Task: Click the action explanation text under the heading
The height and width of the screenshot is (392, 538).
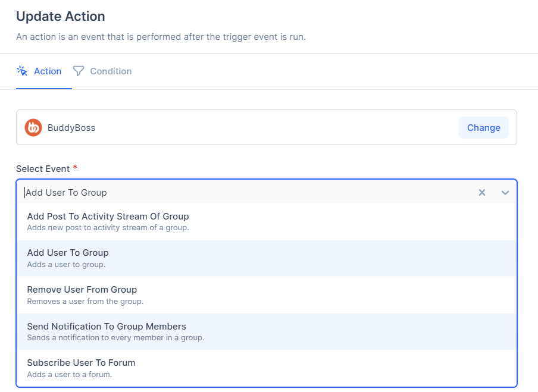Action: pos(161,37)
